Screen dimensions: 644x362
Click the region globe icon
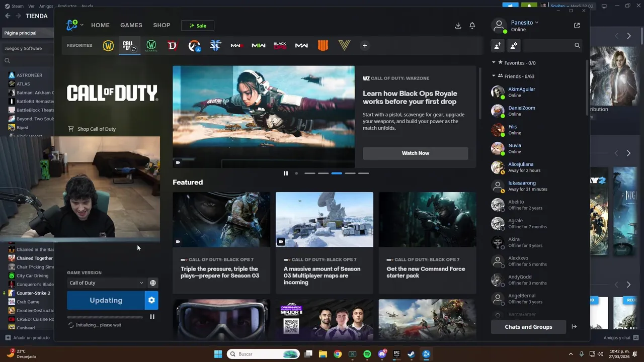coord(153,283)
